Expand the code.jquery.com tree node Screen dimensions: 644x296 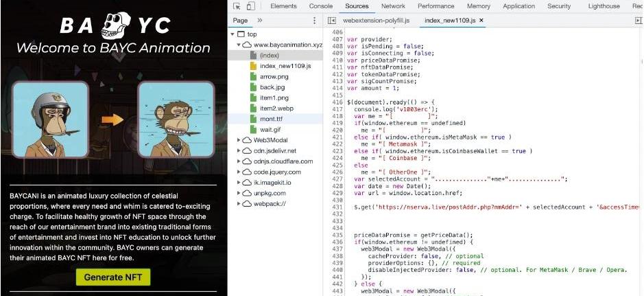[239, 172]
